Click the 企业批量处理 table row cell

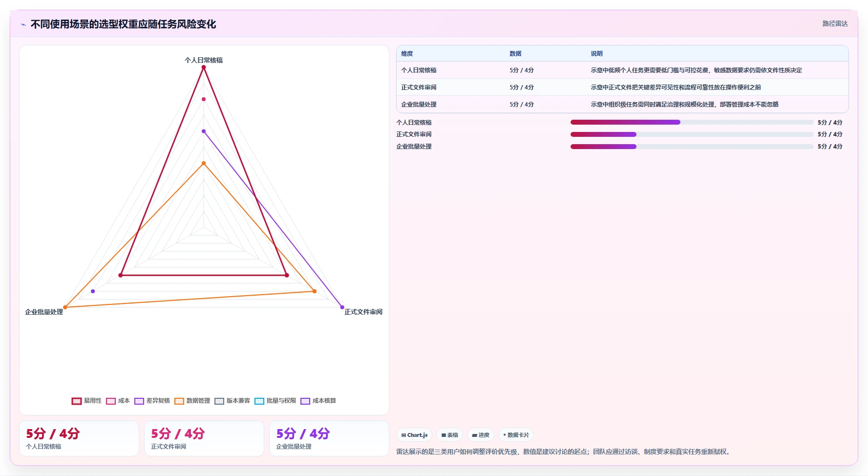tap(419, 105)
